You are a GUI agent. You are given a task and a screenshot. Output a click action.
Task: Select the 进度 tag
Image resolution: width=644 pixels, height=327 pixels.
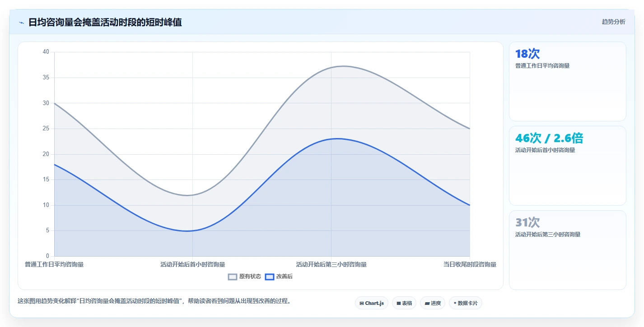pyautogui.click(x=432, y=303)
